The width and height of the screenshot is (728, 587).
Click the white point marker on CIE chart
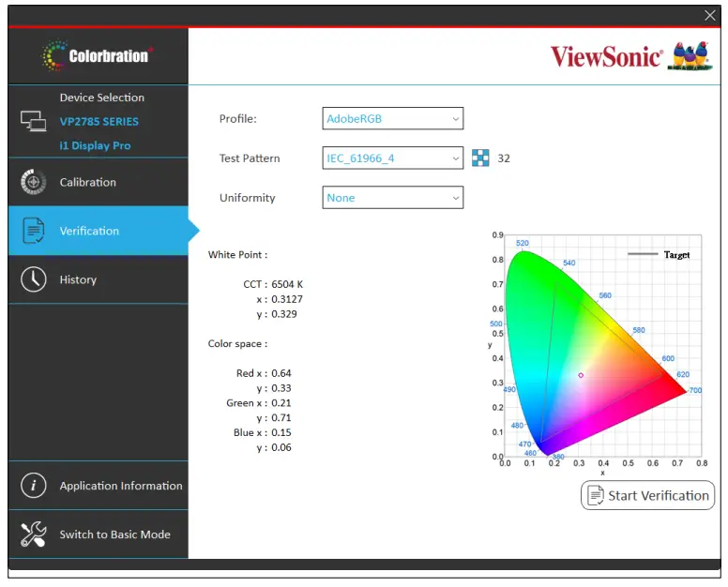pos(581,375)
